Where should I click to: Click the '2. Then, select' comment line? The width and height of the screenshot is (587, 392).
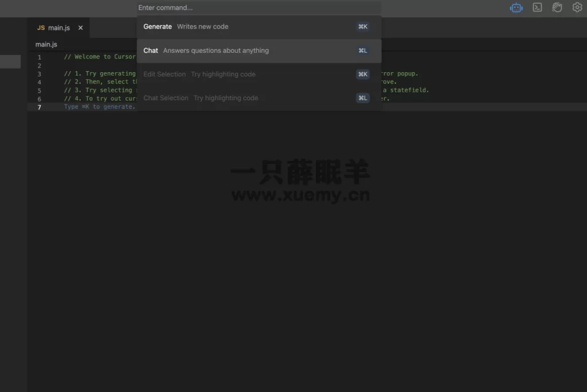point(100,81)
